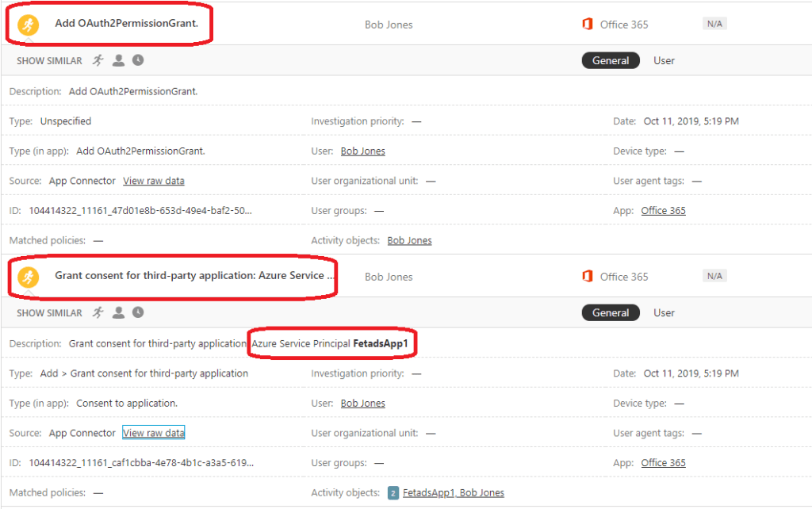The width and height of the screenshot is (812, 509).
Task: Expand the first activity's SHOW SIMILAR options
Action: [48, 60]
